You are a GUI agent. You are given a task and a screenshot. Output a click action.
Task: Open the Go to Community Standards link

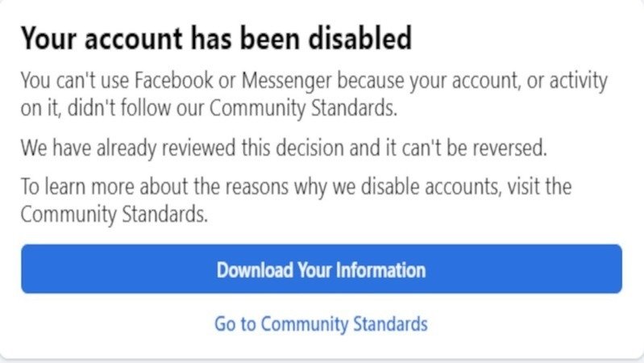click(321, 324)
